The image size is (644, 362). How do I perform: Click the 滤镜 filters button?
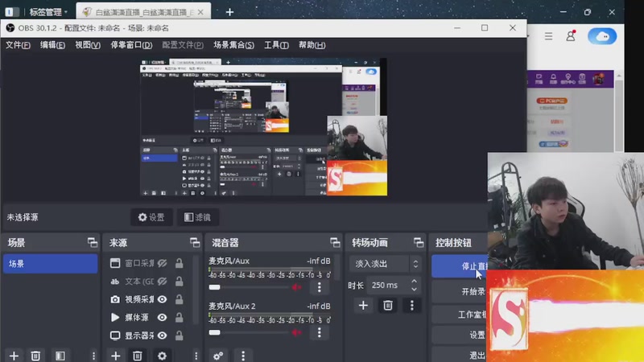coord(197,217)
